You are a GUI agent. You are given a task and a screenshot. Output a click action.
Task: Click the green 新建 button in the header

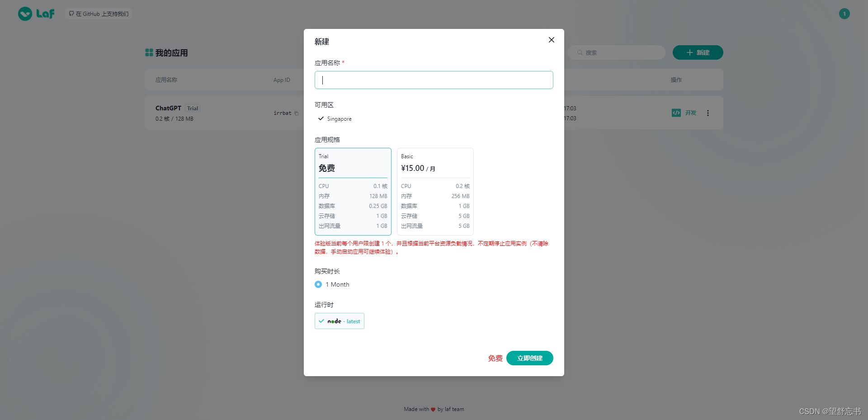(x=698, y=52)
